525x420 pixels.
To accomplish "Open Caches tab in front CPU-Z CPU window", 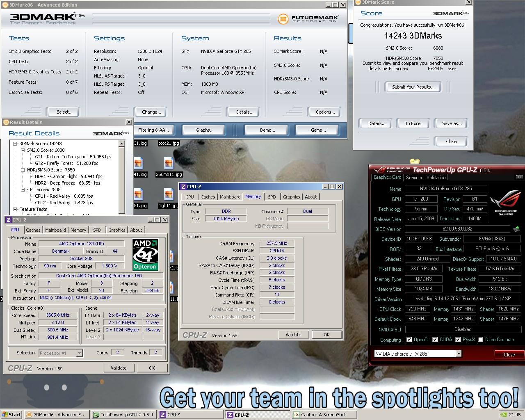I will click(x=33, y=230).
